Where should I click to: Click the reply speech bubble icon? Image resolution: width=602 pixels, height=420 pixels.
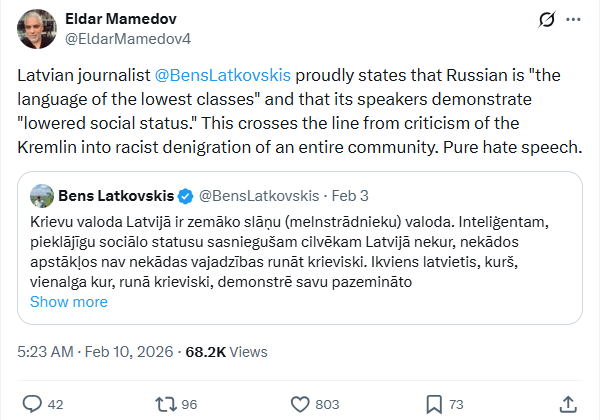click(32, 404)
